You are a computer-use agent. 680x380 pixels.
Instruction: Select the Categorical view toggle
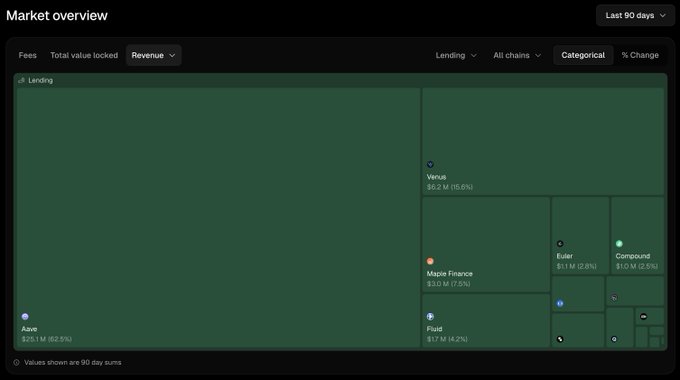583,56
